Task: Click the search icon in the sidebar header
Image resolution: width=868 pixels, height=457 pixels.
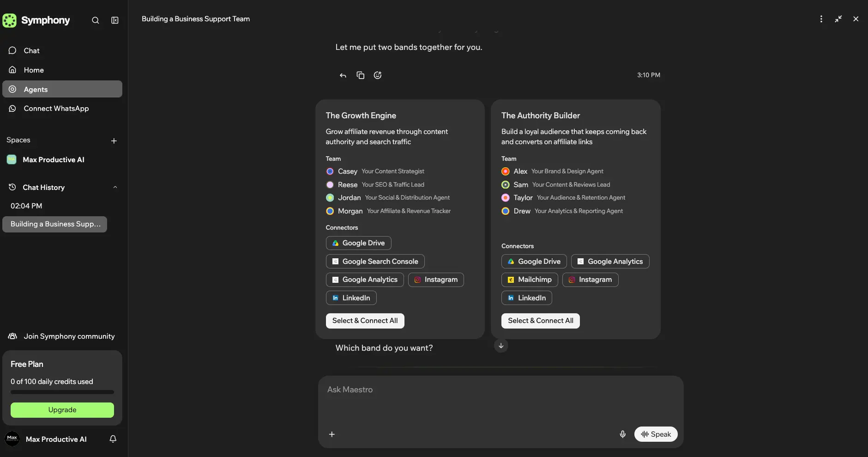Action: tap(96, 20)
